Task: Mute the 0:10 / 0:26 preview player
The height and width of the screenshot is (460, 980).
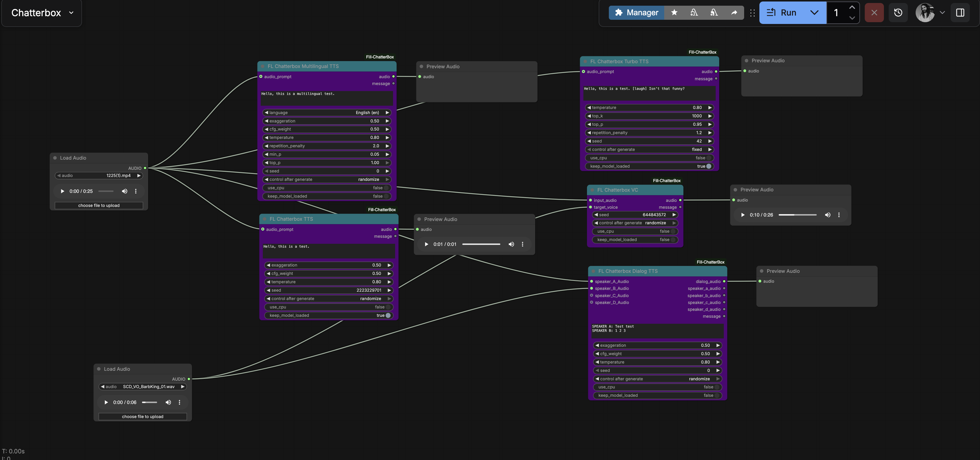Action: pyautogui.click(x=827, y=215)
